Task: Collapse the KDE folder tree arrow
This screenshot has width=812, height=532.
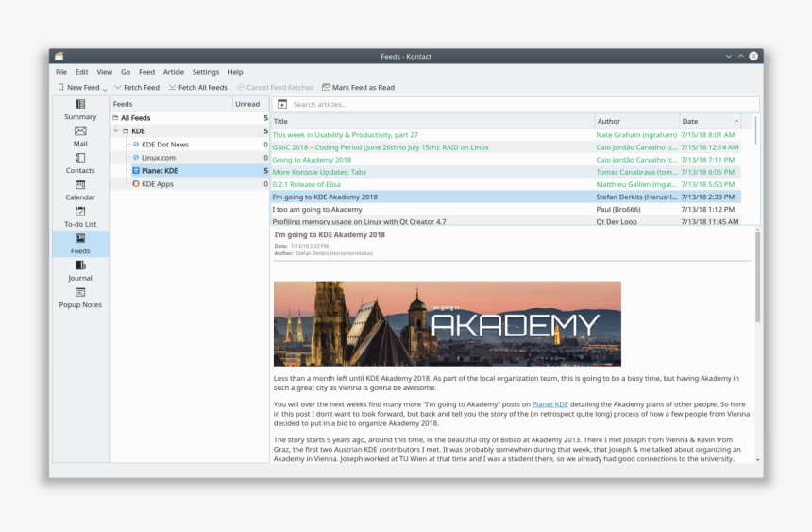Action: pos(116,131)
